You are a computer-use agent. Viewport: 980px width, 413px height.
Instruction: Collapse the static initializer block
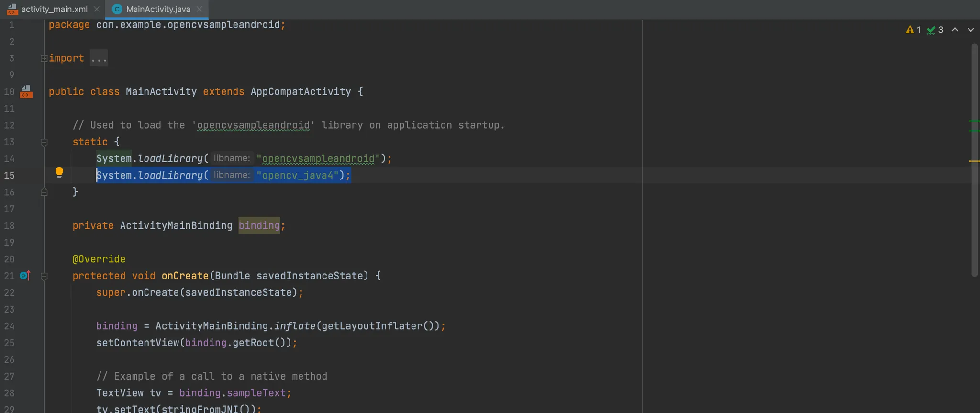pos(44,142)
